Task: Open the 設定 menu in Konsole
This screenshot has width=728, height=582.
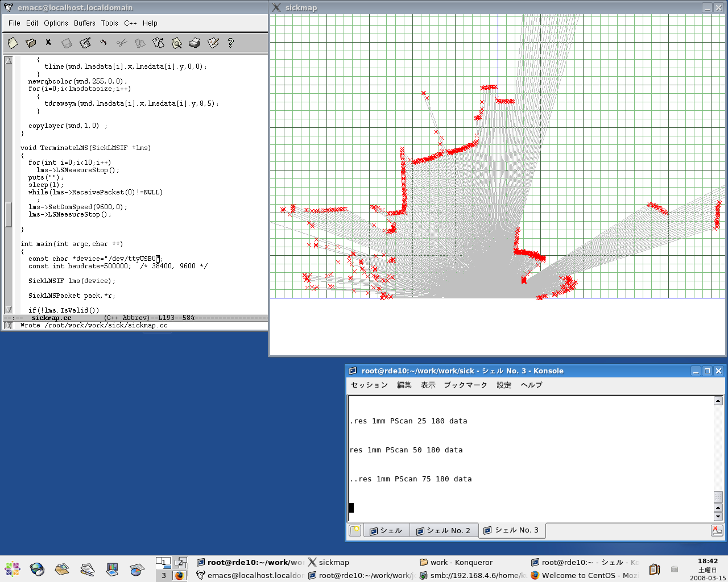Action: click(x=504, y=385)
